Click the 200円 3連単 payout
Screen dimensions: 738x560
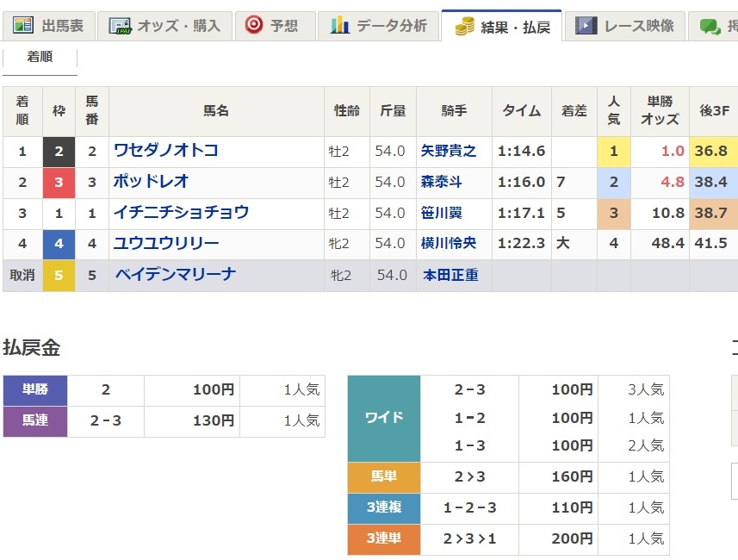572,538
